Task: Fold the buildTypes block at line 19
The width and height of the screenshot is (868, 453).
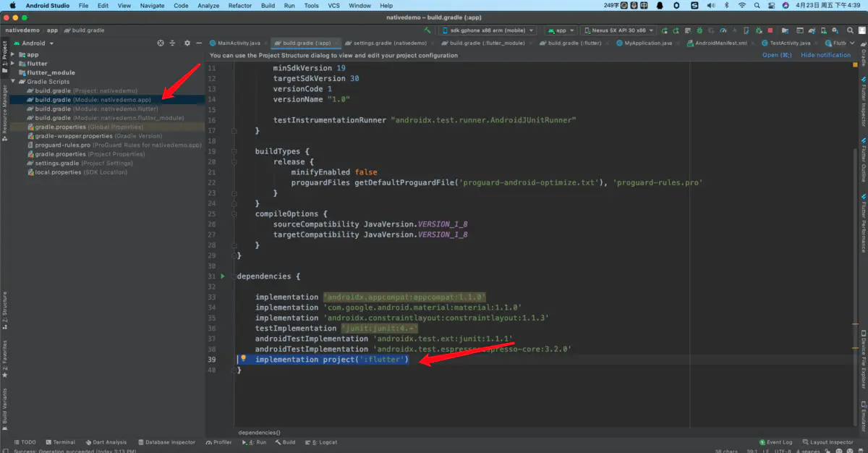Action: [234, 151]
